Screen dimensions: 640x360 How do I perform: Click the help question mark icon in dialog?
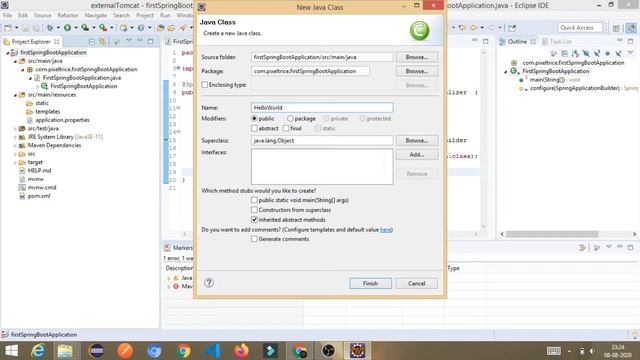coord(209,282)
